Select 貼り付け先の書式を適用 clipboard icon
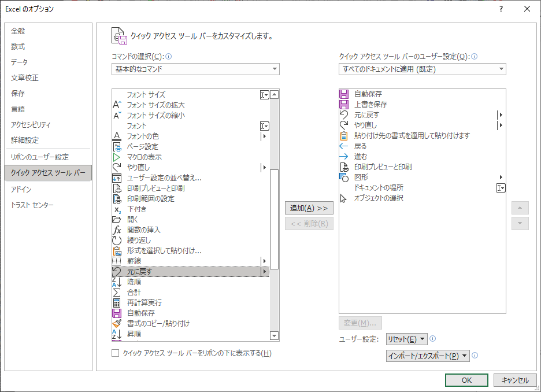This screenshot has width=541, height=392. click(x=344, y=136)
